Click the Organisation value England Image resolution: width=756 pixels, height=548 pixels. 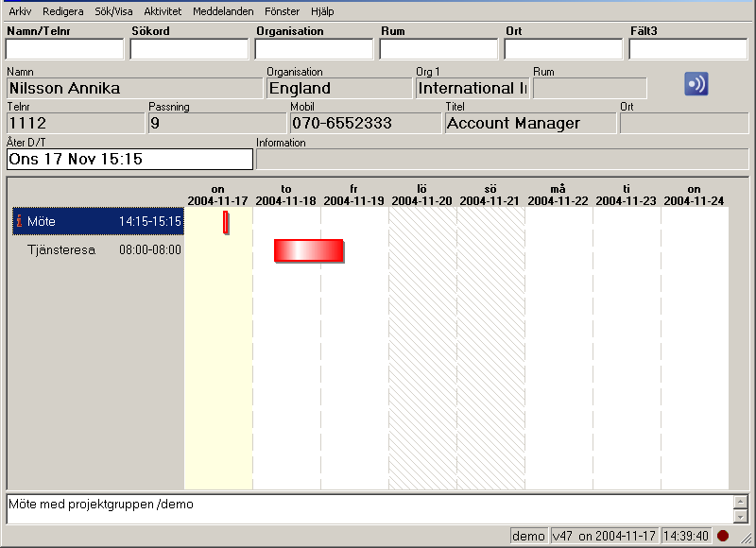coord(339,88)
